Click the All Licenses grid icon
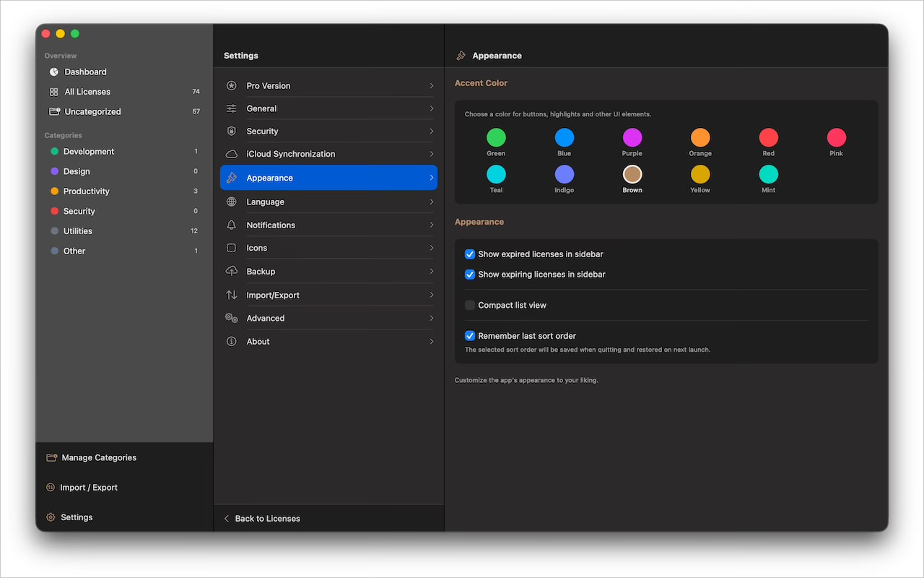 click(x=53, y=92)
